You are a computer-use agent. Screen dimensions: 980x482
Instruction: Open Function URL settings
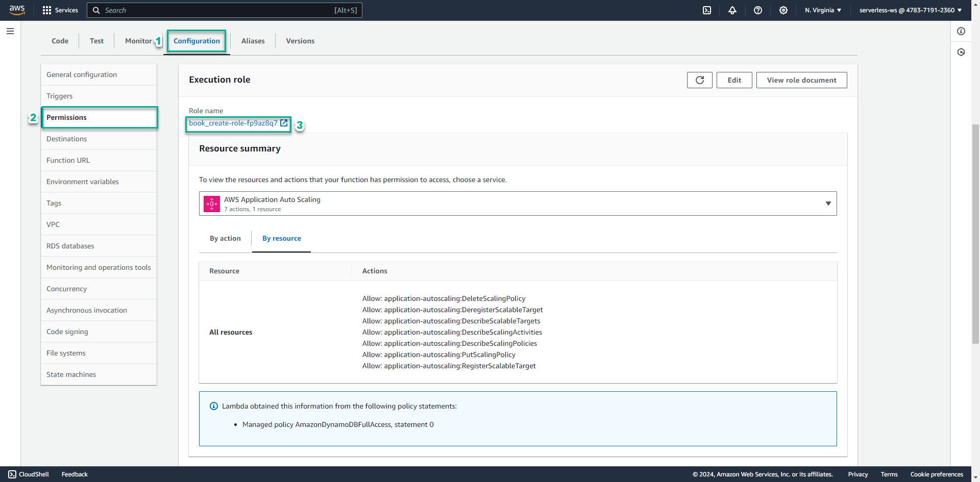[99, 160]
